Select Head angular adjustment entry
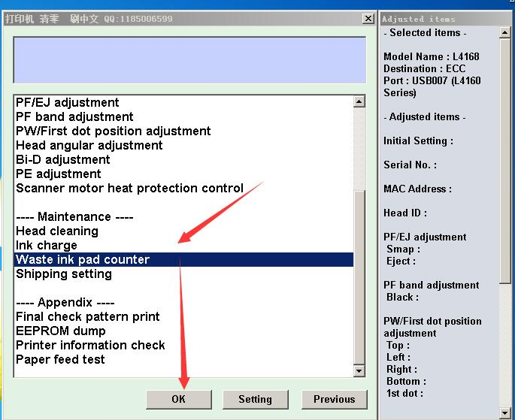Screen dimensions: 515x420 click(89, 145)
